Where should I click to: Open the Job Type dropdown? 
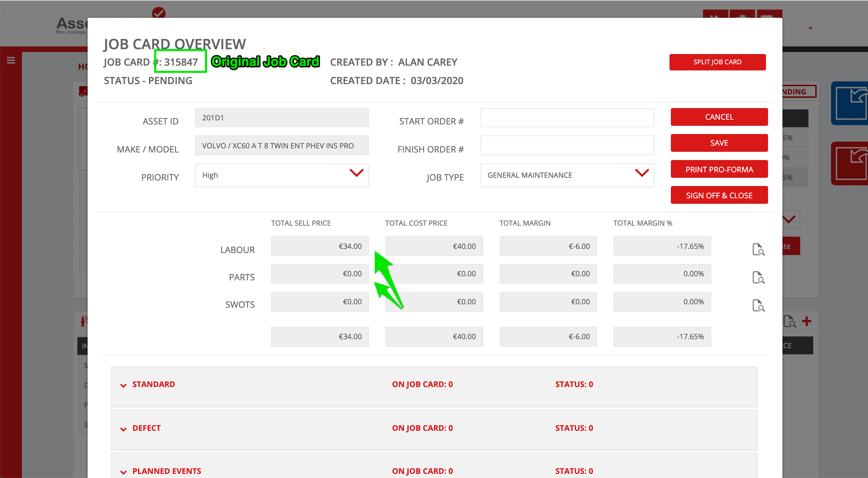pos(567,175)
